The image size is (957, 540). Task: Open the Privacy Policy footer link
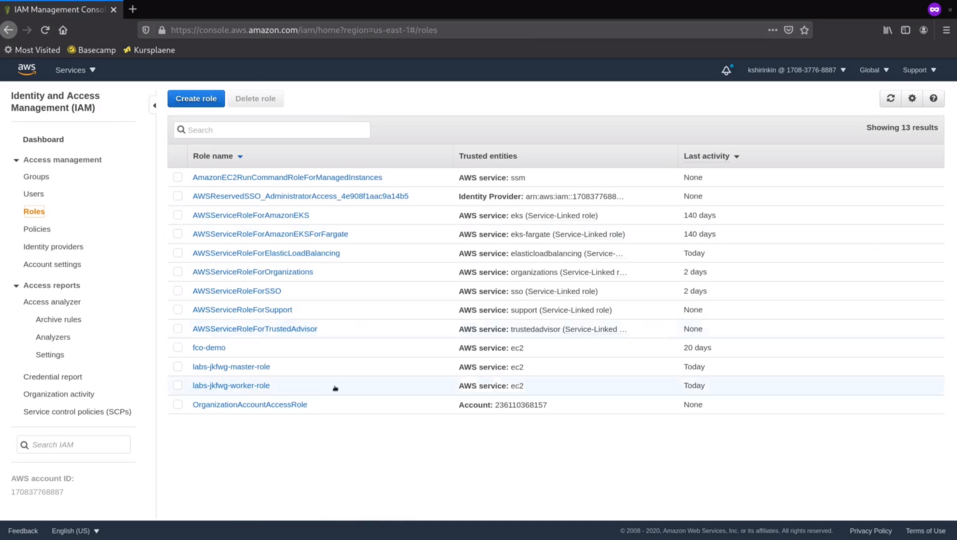870,531
